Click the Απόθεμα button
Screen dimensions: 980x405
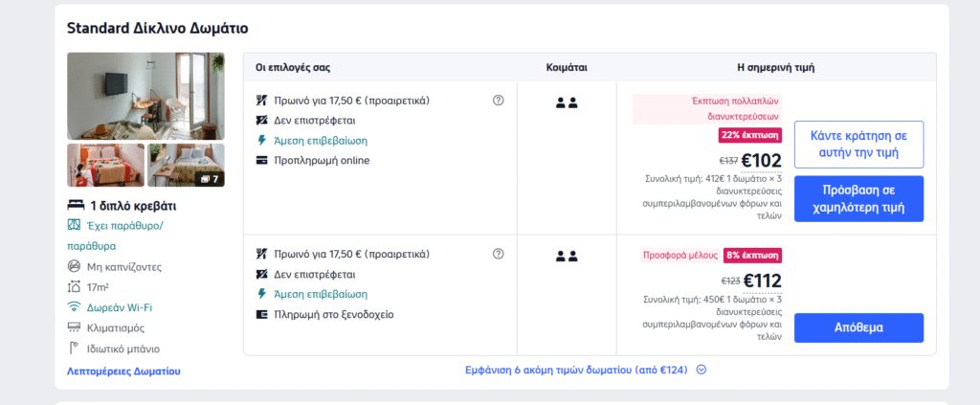(x=858, y=327)
